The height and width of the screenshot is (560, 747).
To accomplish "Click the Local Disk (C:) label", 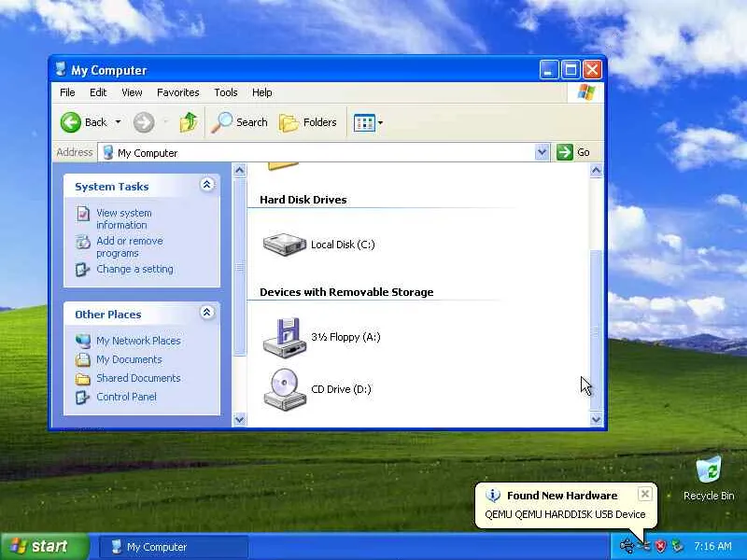I will point(343,245).
